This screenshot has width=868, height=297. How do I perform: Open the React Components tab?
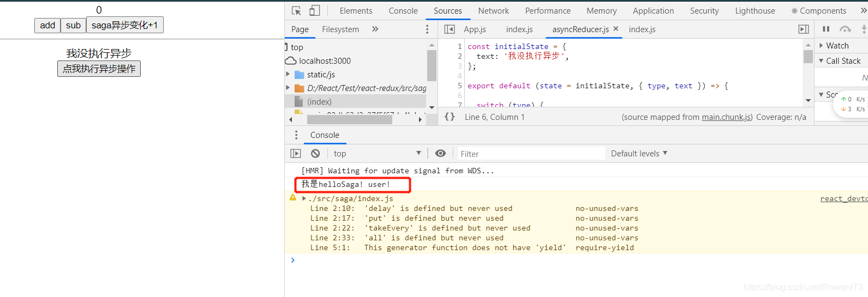click(x=819, y=10)
